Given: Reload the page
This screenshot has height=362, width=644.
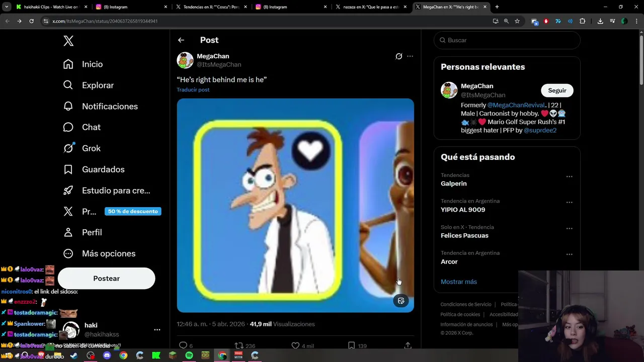Looking at the screenshot, I should point(31,21).
